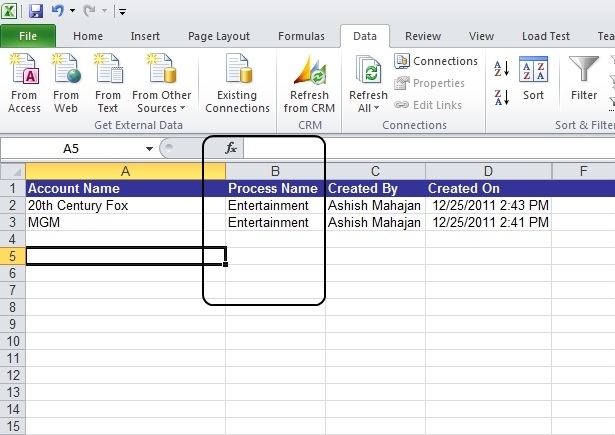The image size is (615, 435).
Task: Sort ascending with A to Z icon
Action: [x=501, y=69]
